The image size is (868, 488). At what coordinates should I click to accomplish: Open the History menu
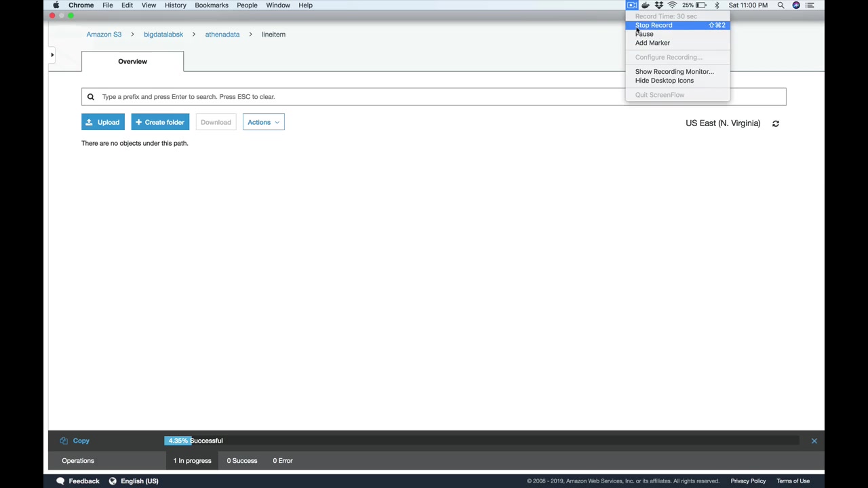coord(175,5)
